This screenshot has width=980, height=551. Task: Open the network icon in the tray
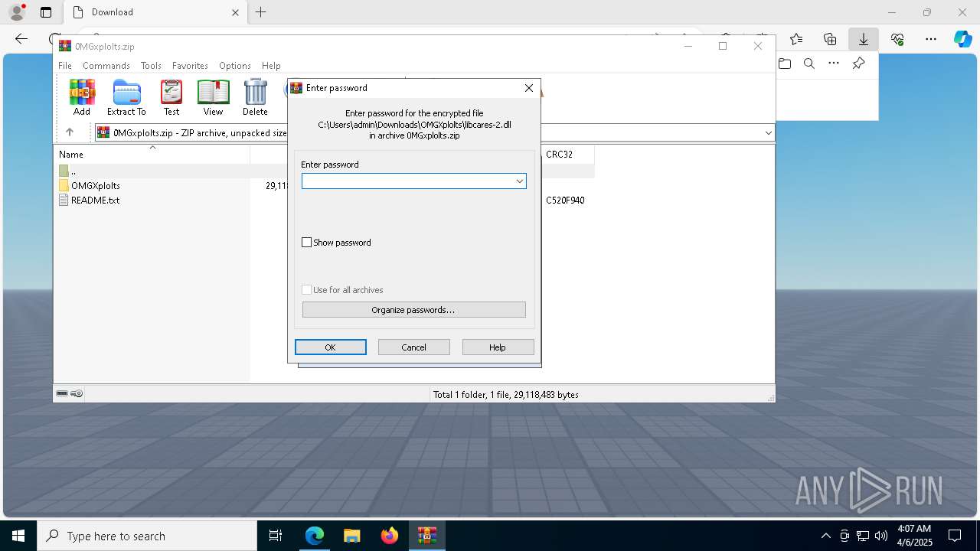pos(863,536)
